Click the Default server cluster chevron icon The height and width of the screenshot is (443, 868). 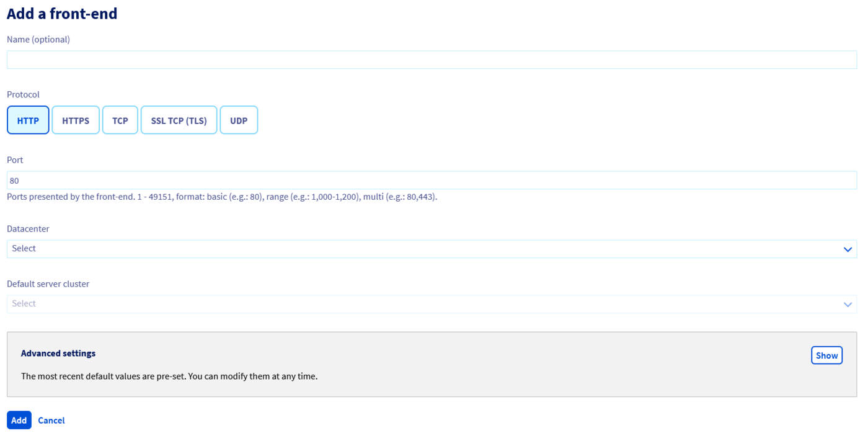click(848, 304)
